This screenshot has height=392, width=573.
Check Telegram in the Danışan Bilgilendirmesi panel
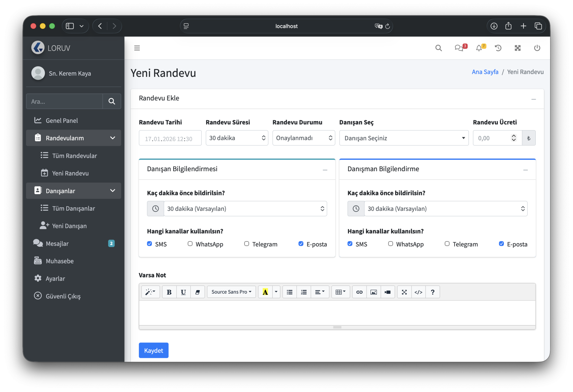[246, 244]
